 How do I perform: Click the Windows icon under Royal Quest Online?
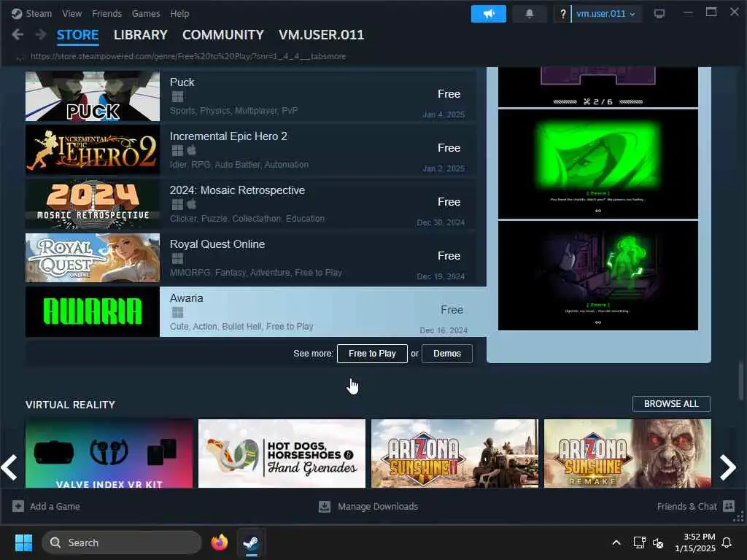177,259
